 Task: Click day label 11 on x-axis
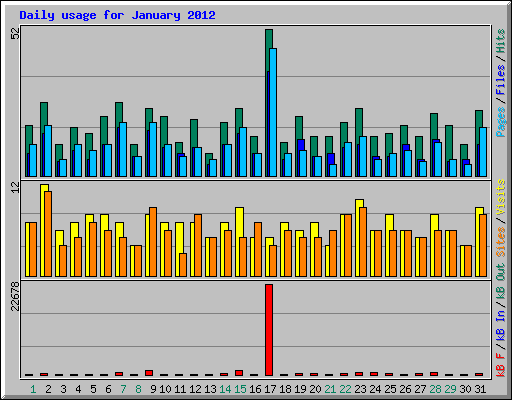(180, 389)
